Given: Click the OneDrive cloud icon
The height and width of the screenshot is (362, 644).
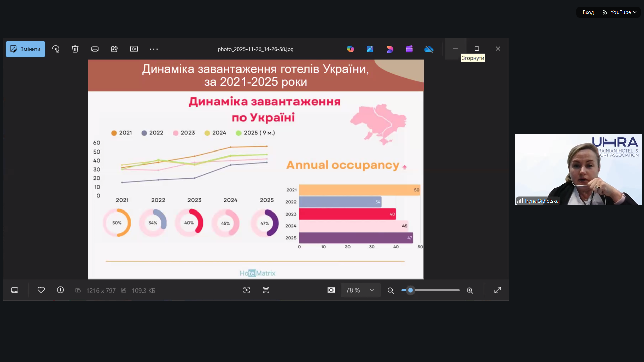Looking at the screenshot, I should pyautogui.click(x=429, y=49).
